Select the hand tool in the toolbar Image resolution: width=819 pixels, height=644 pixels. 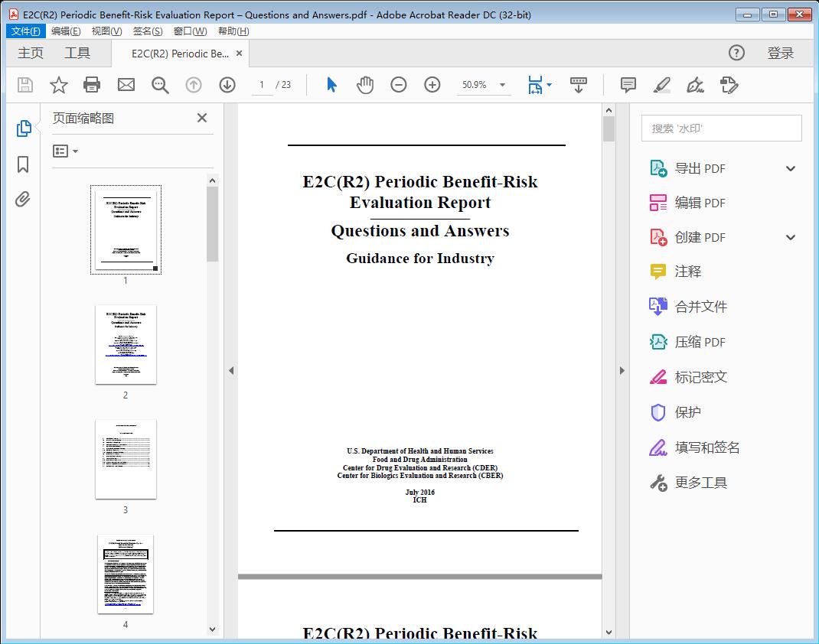(365, 85)
